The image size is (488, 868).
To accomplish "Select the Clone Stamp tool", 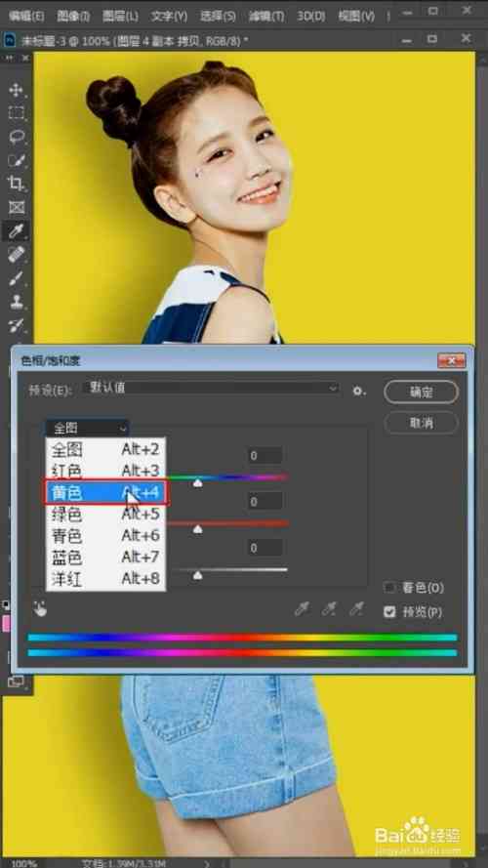I will 16,302.
